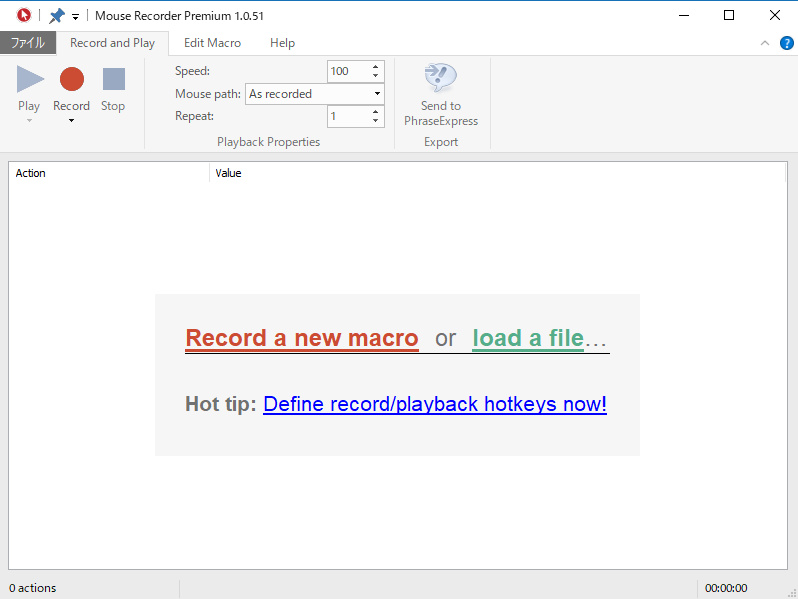Maximize the Mouse Recorder window
Viewport: 798px width, 599px height.
click(729, 15)
